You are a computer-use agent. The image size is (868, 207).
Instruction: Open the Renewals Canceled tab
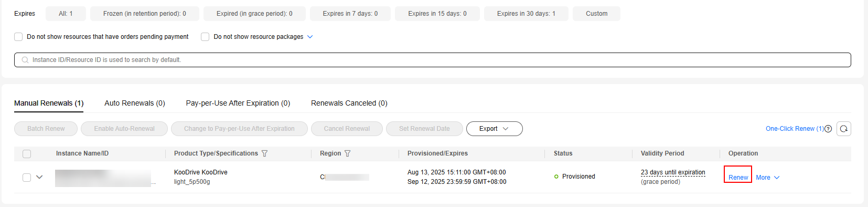[349, 103]
